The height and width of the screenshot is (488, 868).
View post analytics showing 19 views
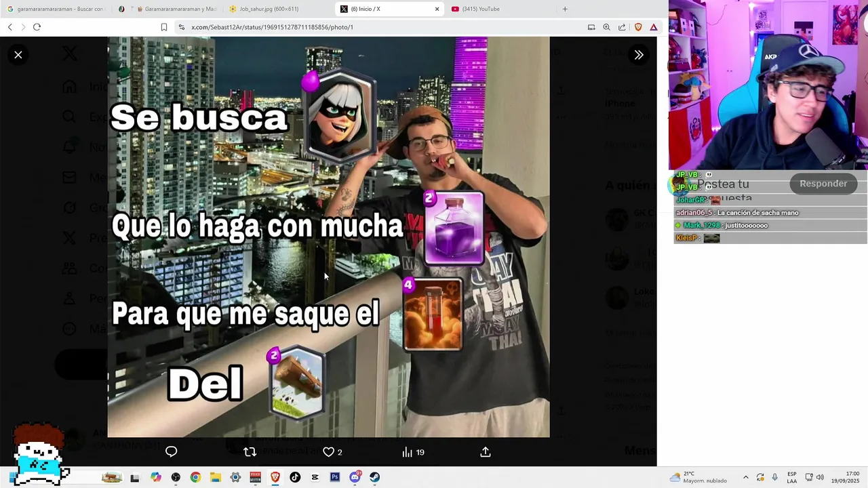tap(413, 452)
